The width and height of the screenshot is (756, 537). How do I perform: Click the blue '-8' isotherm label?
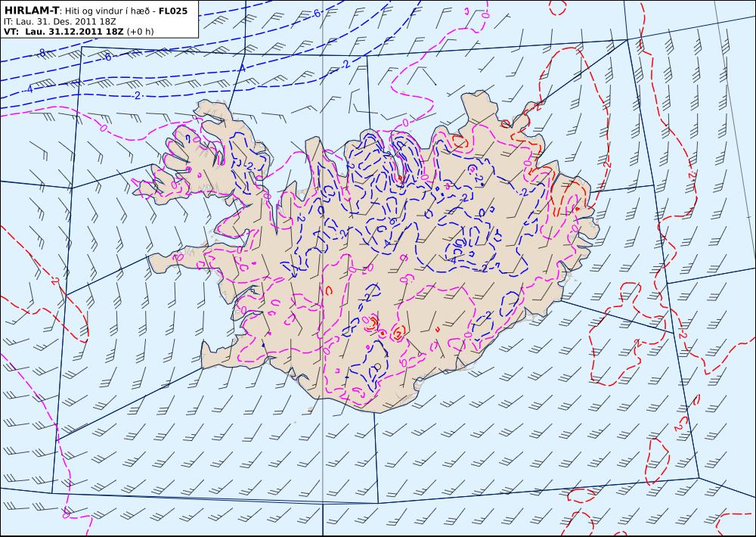42,53
